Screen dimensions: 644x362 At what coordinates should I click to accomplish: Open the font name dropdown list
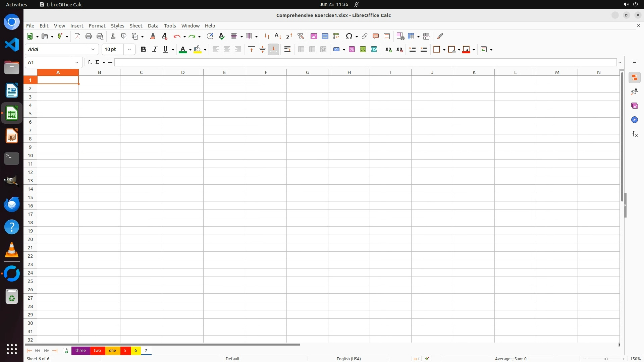click(x=93, y=50)
